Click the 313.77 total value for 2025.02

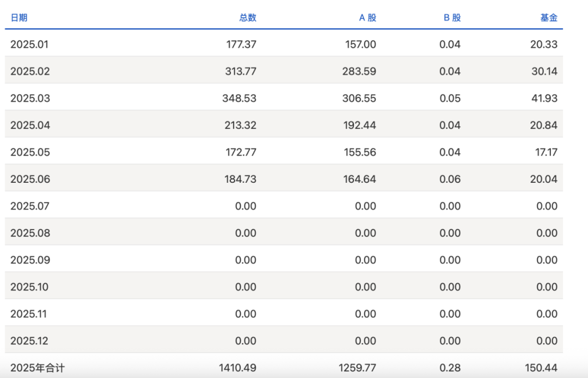click(x=241, y=71)
